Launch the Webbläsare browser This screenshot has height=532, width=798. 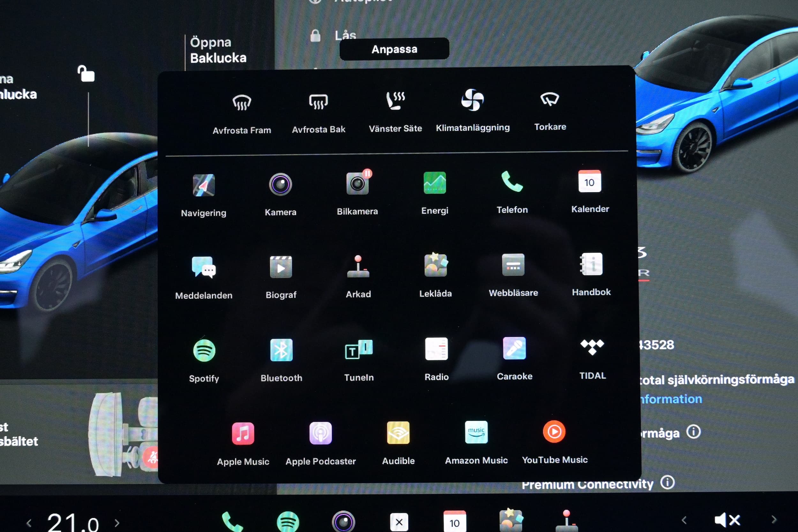(513, 265)
